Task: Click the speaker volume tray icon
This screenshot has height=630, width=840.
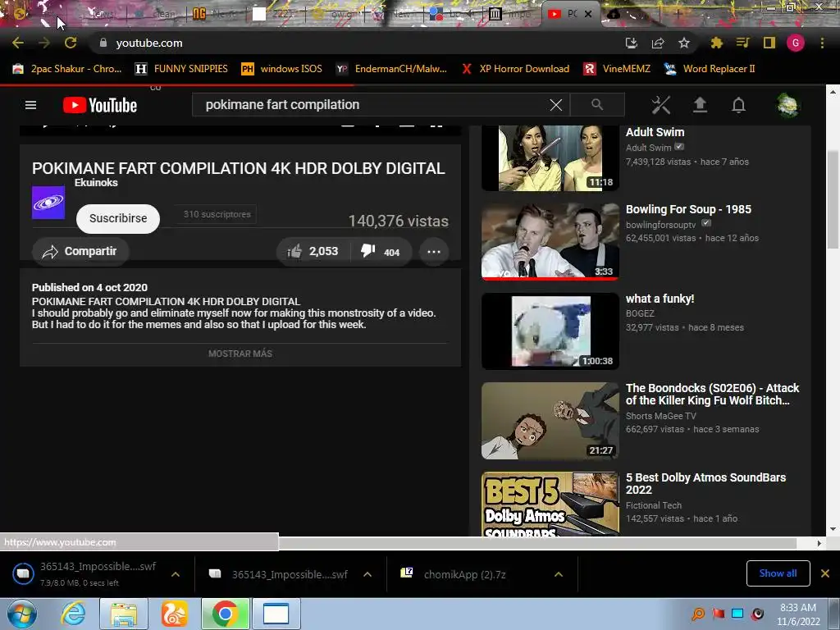Action: (757, 614)
